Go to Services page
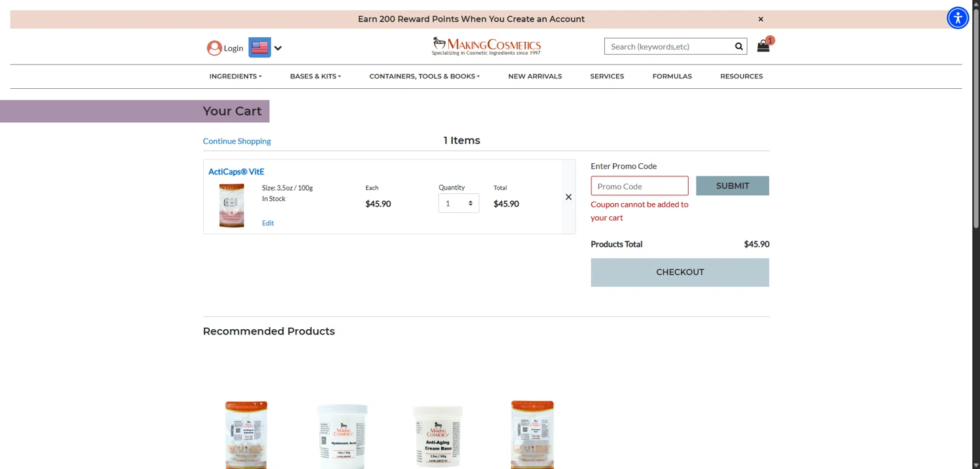This screenshot has width=980, height=469. pyautogui.click(x=607, y=76)
